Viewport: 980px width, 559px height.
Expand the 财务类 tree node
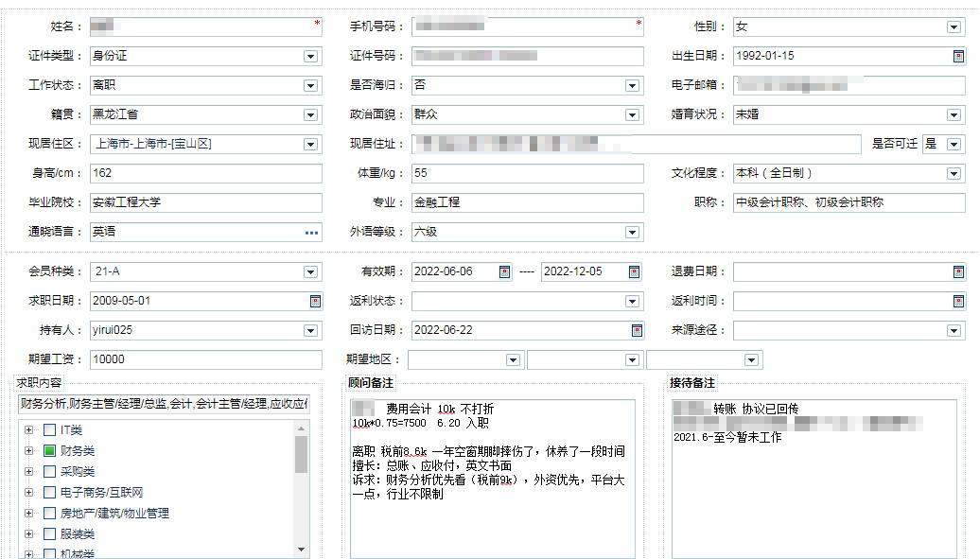click(x=28, y=450)
